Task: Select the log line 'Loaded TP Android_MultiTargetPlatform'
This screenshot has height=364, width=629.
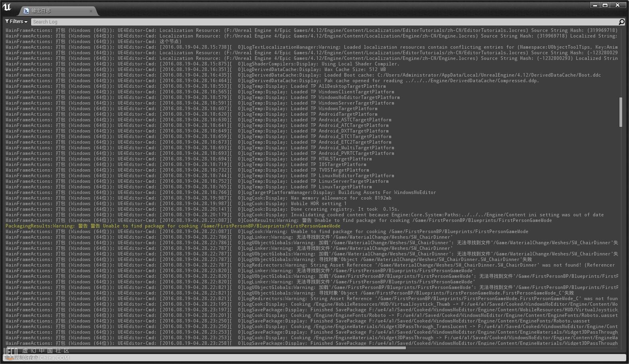Action: pyautogui.click(x=200, y=148)
